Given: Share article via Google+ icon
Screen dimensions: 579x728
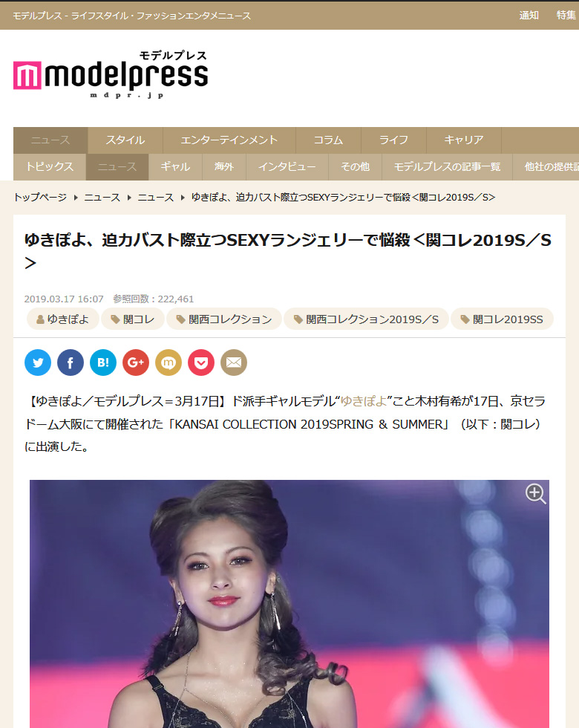Looking at the screenshot, I should click(135, 363).
